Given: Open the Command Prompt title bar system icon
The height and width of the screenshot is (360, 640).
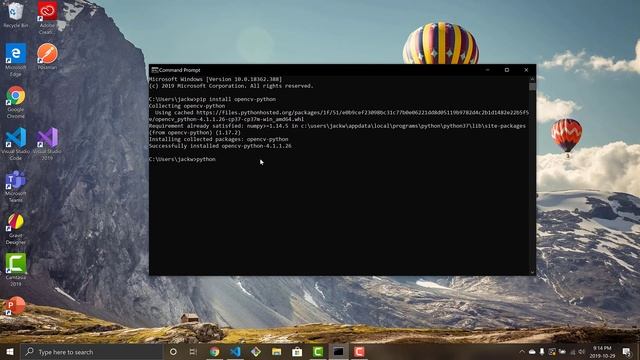Looking at the screenshot, I should tap(154, 70).
